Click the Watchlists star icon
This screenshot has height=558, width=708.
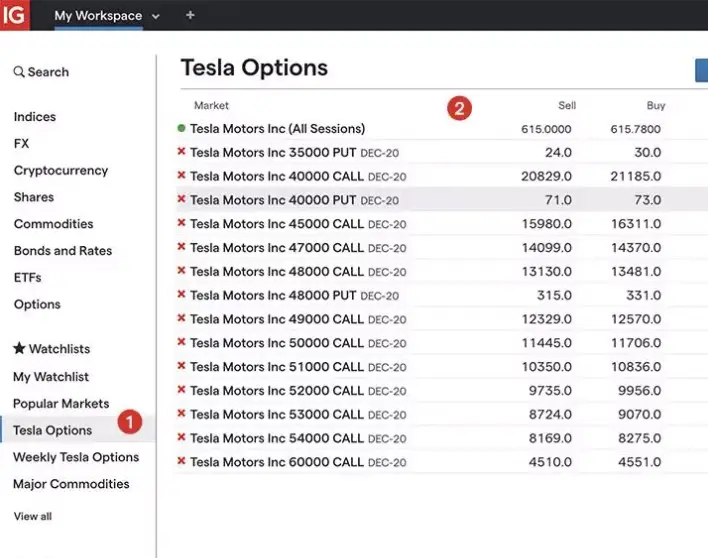pos(19,349)
